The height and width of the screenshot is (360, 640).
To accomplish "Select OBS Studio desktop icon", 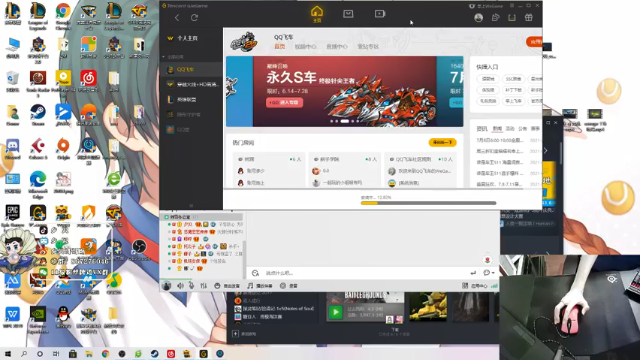I will 139,249.
